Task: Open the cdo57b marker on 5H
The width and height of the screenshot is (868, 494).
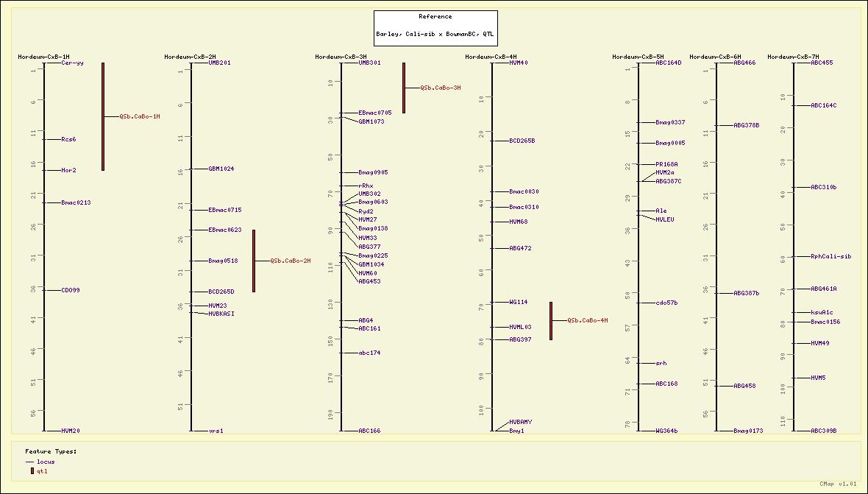Action: (x=666, y=303)
